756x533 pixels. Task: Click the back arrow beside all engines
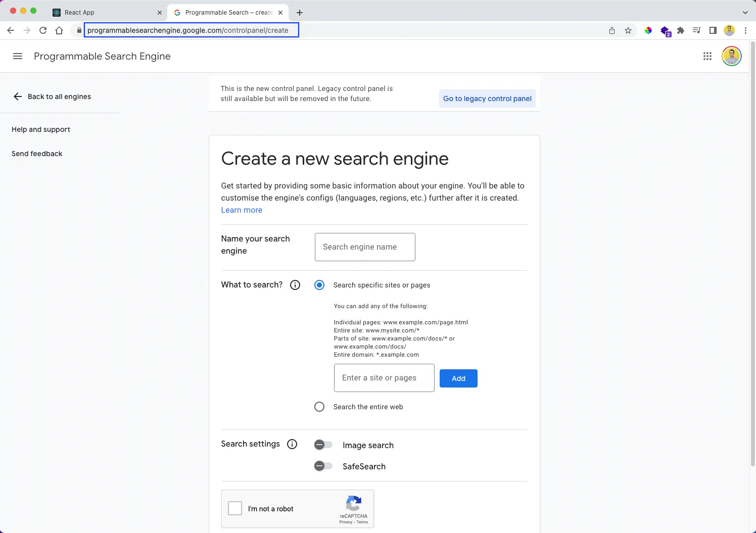(18, 96)
